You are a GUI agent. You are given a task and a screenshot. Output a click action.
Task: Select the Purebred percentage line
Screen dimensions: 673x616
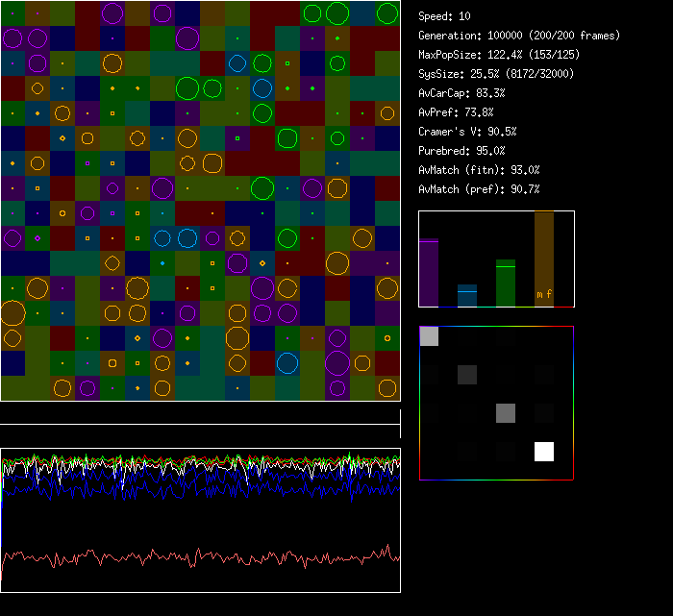[x=463, y=151]
